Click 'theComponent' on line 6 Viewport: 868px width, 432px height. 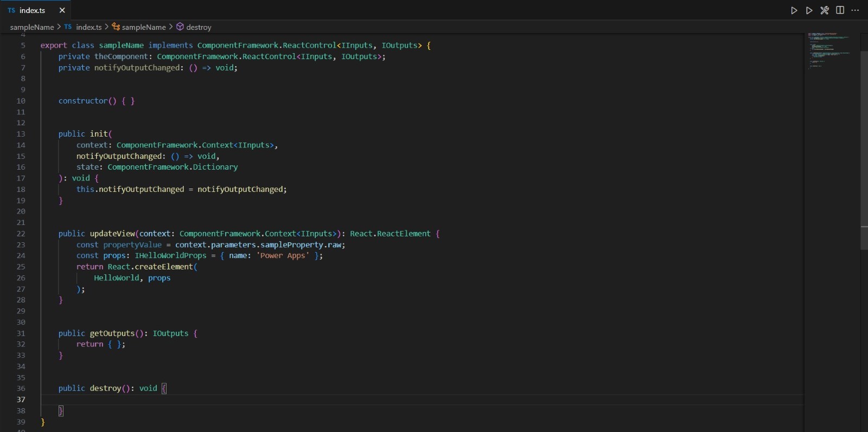[121, 56]
